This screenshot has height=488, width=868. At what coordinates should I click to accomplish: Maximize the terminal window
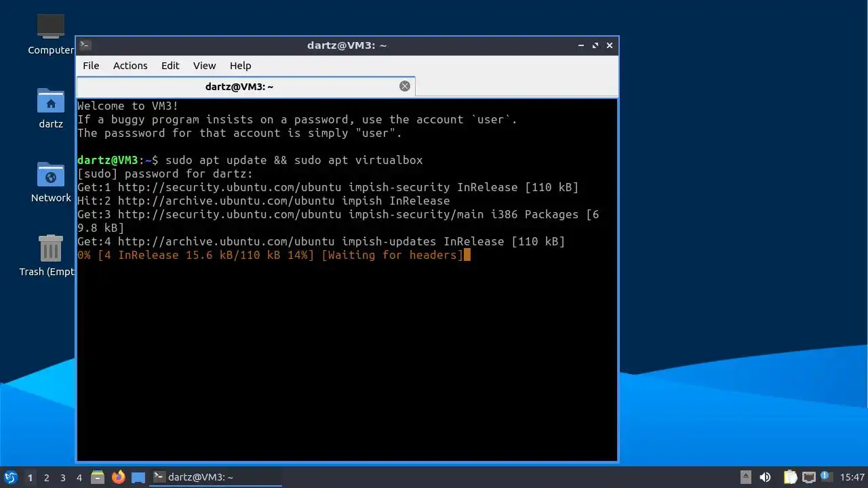point(595,45)
